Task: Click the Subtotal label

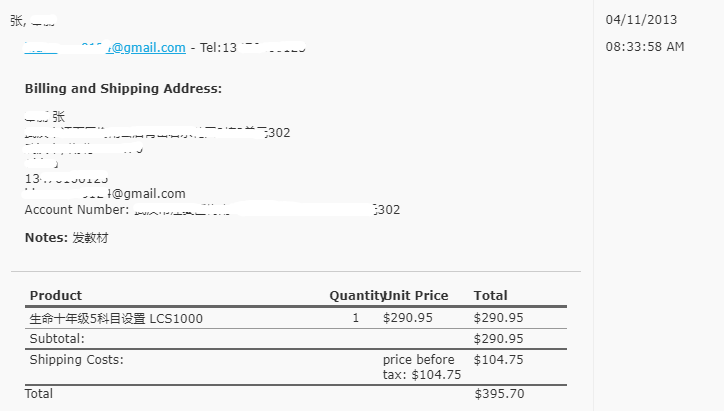Action: pos(57,339)
